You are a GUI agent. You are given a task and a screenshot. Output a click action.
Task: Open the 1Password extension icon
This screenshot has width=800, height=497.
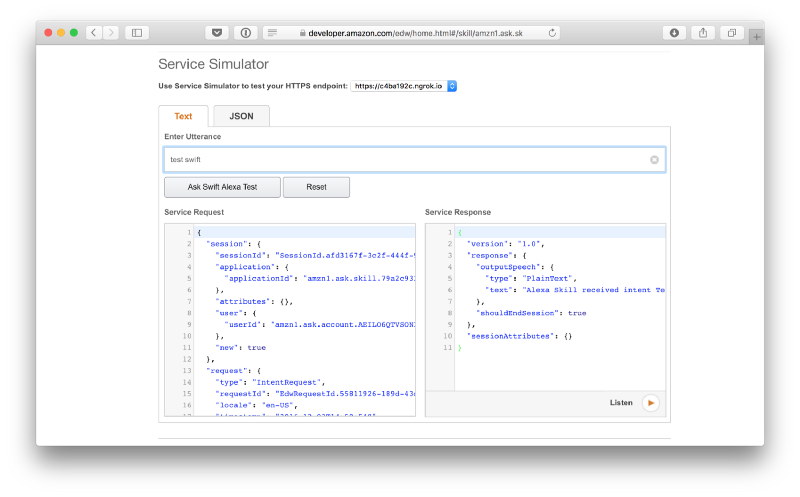pyautogui.click(x=245, y=33)
